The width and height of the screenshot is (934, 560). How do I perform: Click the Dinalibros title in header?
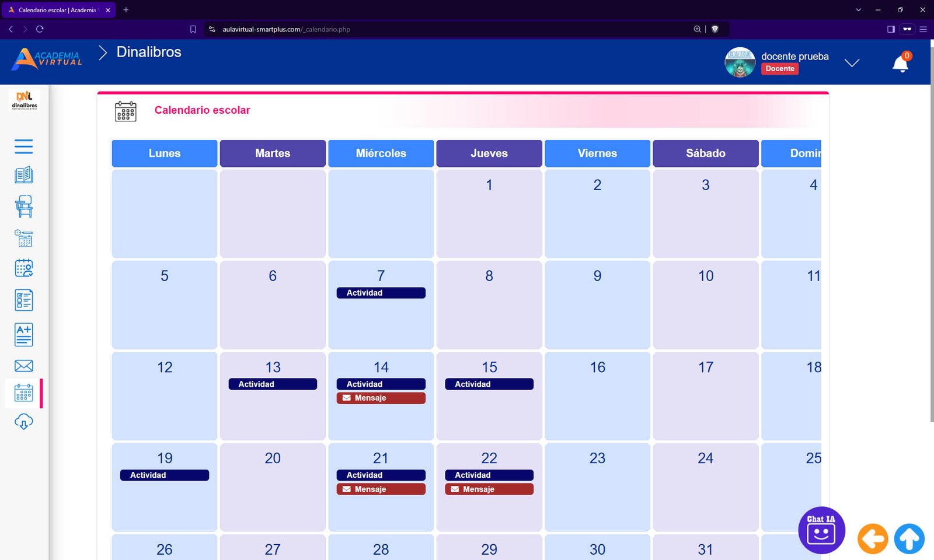point(149,52)
